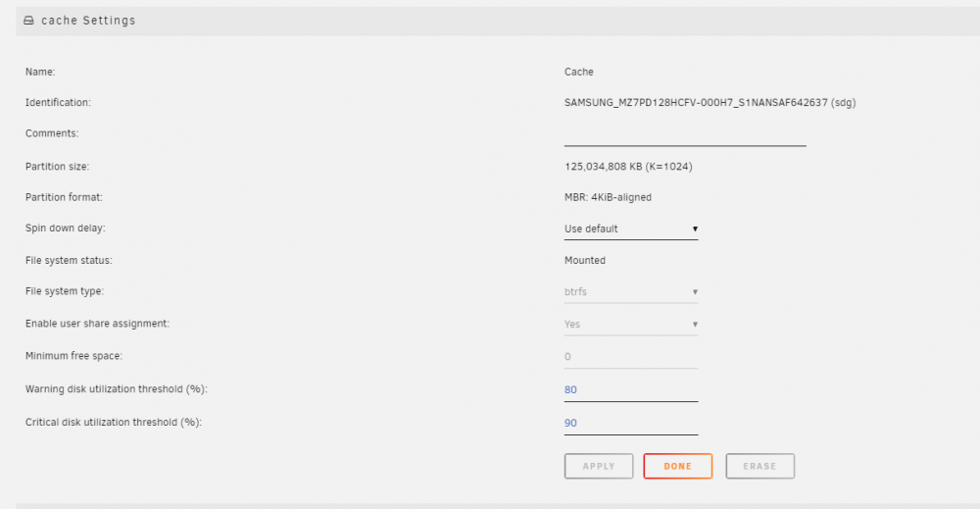The width and height of the screenshot is (980, 509).
Task: Open the File system type dropdown
Action: tap(630, 292)
